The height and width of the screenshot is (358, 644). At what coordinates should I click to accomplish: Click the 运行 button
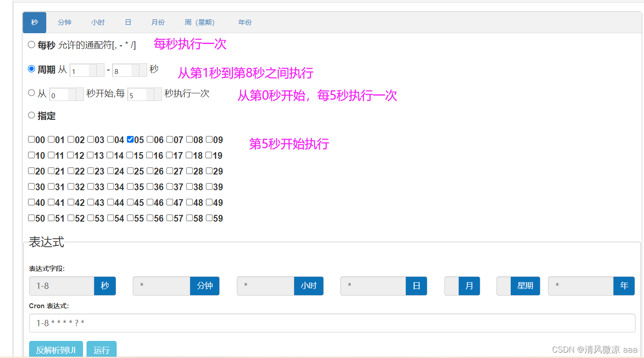[102, 349]
